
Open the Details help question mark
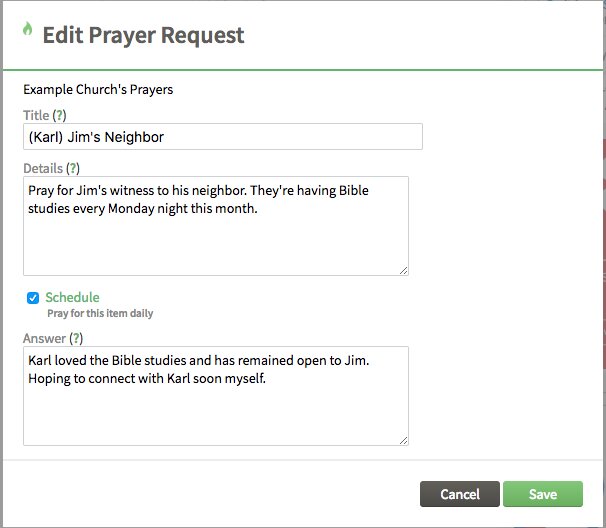[73, 169]
